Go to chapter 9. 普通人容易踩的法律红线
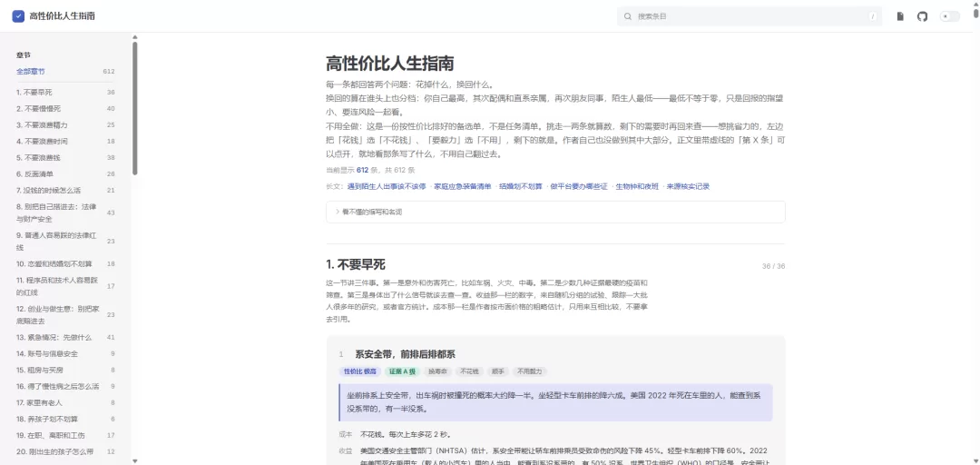Image resolution: width=980 pixels, height=465 pixels. [x=65, y=241]
